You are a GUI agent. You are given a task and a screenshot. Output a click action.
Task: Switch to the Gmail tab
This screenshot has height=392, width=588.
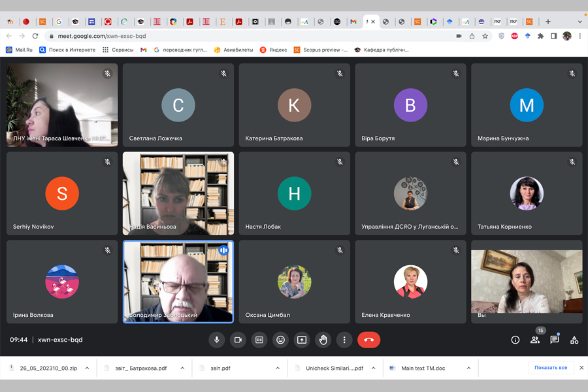(353, 22)
